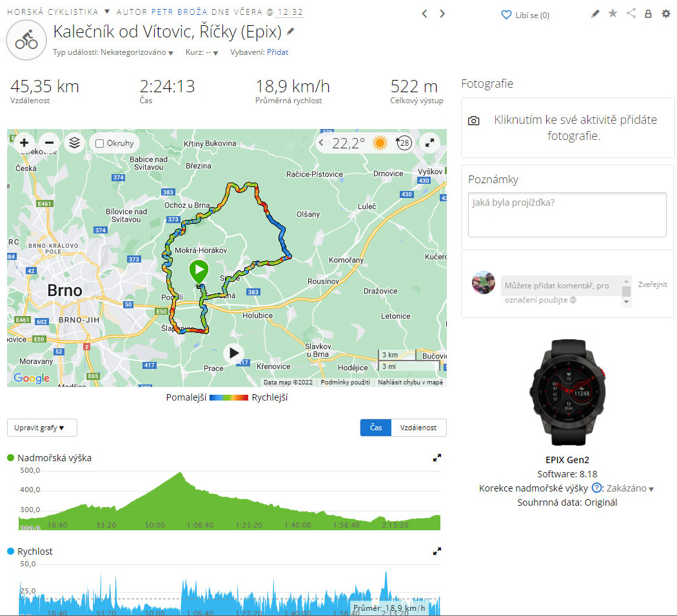
Task: Open map layers selector icon
Action: pos(74,143)
